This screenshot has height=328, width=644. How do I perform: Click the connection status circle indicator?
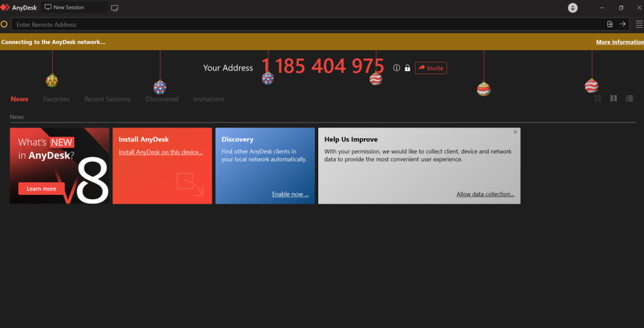click(4, 25)
